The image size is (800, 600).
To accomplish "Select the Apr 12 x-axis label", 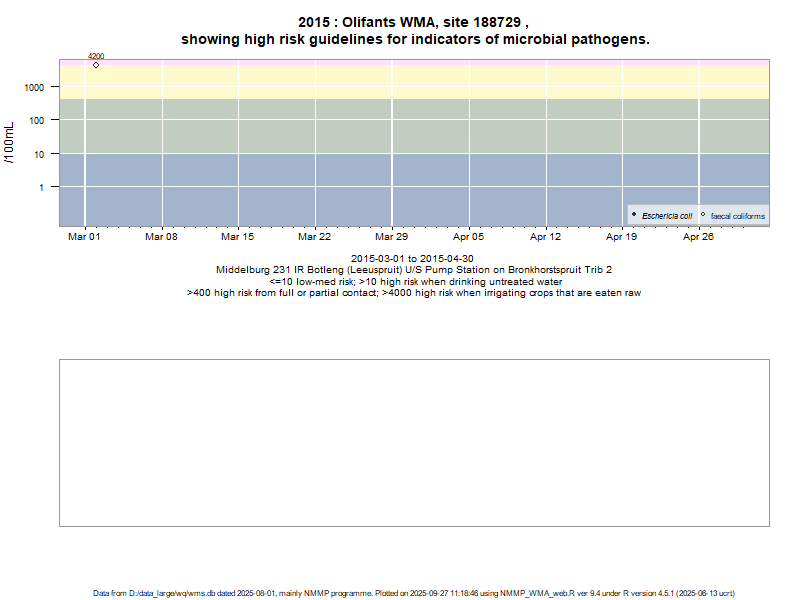I will tap(545, 237).
